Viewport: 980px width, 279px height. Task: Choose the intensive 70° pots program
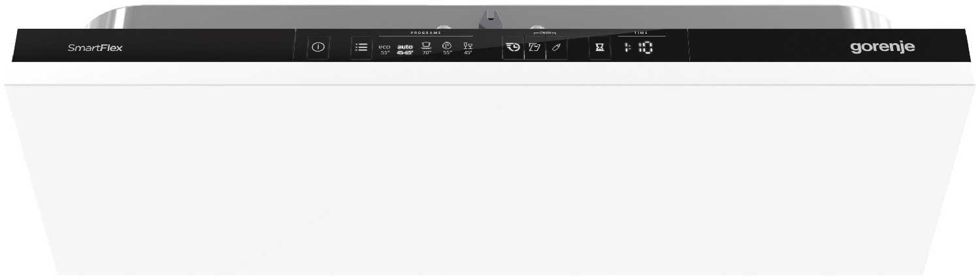tap(427, 48)
